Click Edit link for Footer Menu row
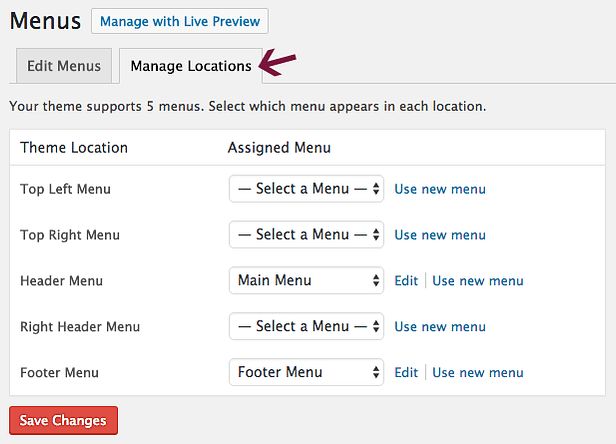The height and width of the screenshot is (444, 616). coord(406,372)
